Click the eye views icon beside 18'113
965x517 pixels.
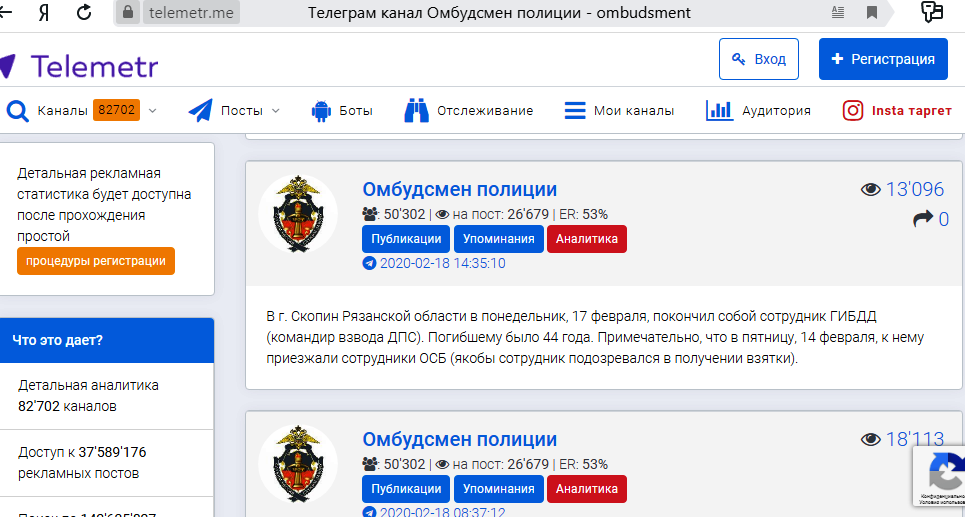click(870, 439)
